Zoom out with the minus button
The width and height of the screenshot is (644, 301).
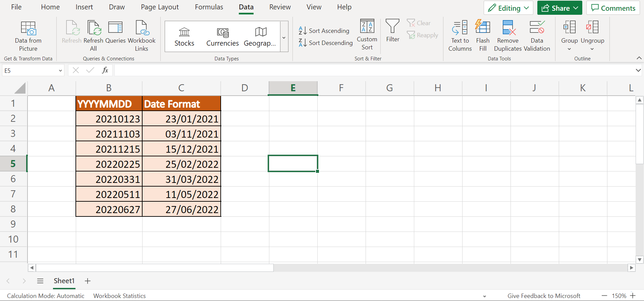[x=604, y=296]
